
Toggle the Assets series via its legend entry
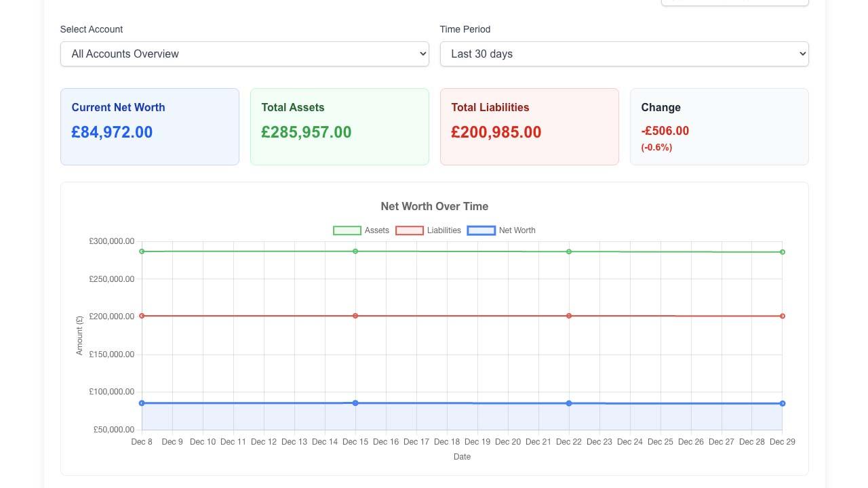point(361,230)
